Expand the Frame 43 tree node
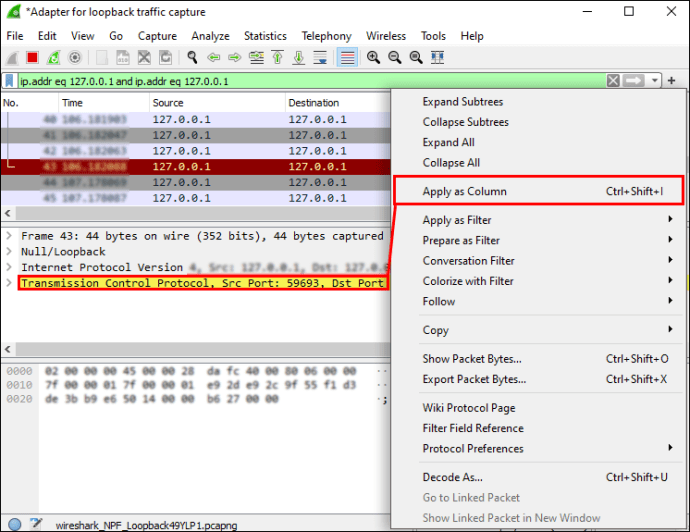Image resolution: width=690 pixels, height=532 pixels. [x=9, y=236]
